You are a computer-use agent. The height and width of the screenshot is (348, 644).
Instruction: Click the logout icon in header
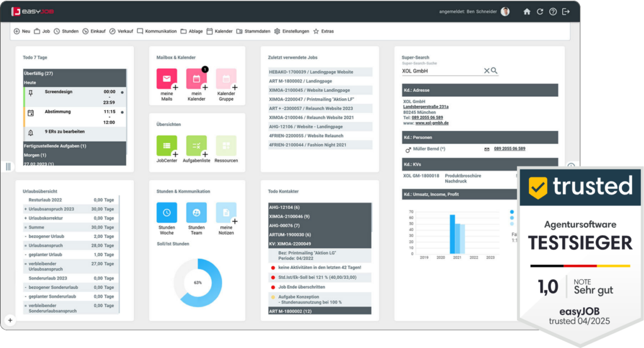pos(566,11)
